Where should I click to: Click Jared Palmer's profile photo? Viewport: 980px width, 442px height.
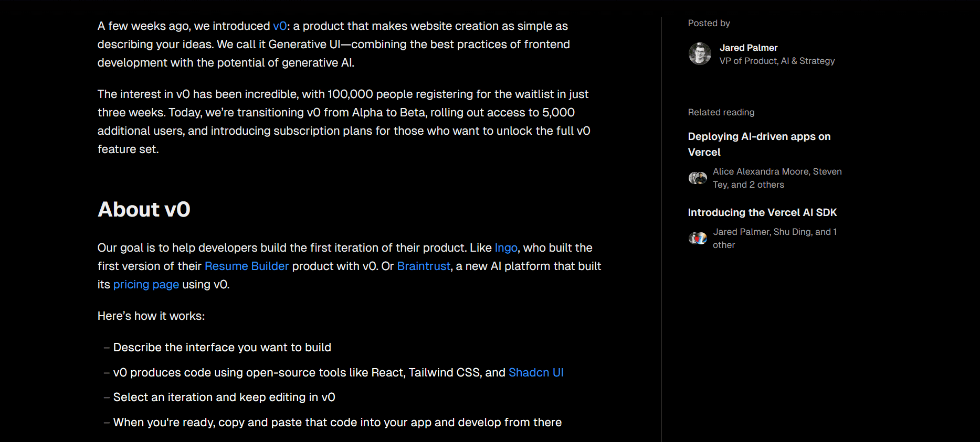coord(700,54)
